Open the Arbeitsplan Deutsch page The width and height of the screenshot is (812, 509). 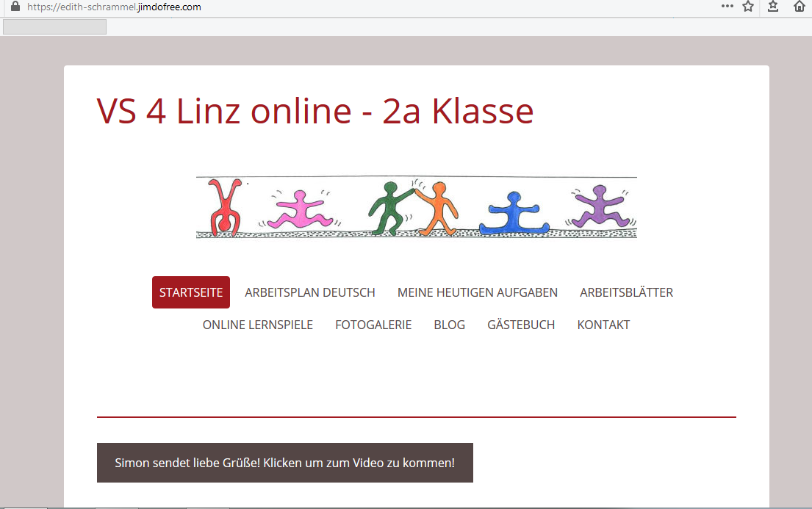click(310, 292)
